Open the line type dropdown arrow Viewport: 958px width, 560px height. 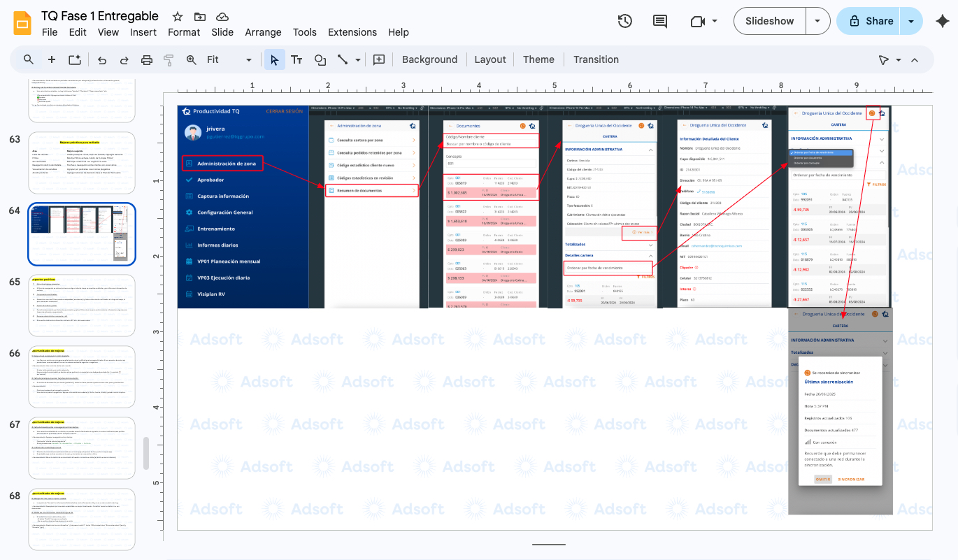(358, 59)
